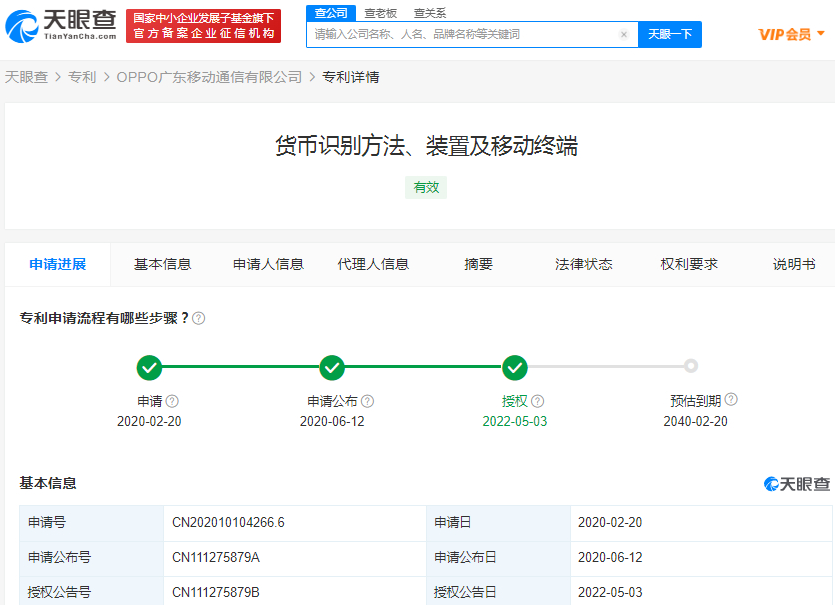Click the question mark icon beside 预估到期

[731, 400]
